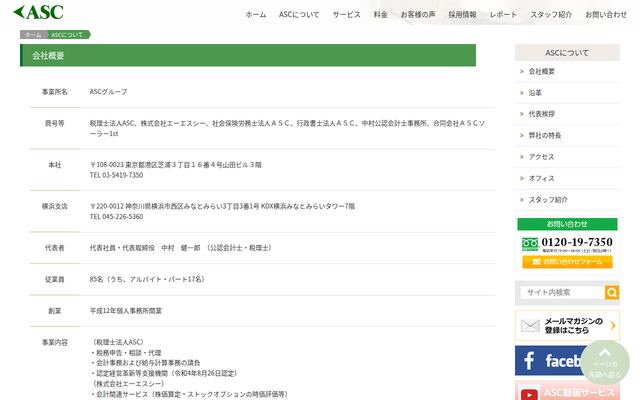This screenshot has height=400, width=640.
Task: Click the TEL 03-5419-7350 text
Action: 116,175
